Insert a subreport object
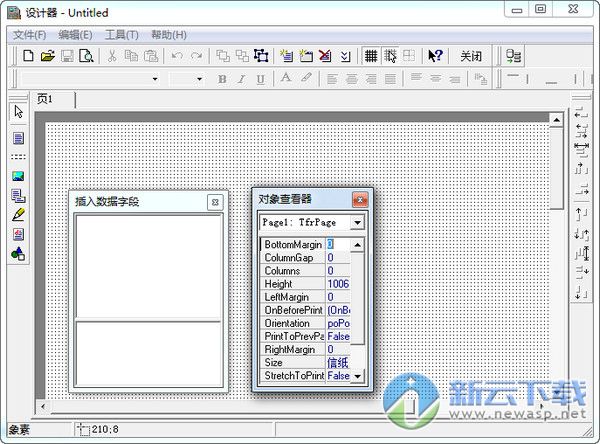600x444 pixels. (18, 196)
